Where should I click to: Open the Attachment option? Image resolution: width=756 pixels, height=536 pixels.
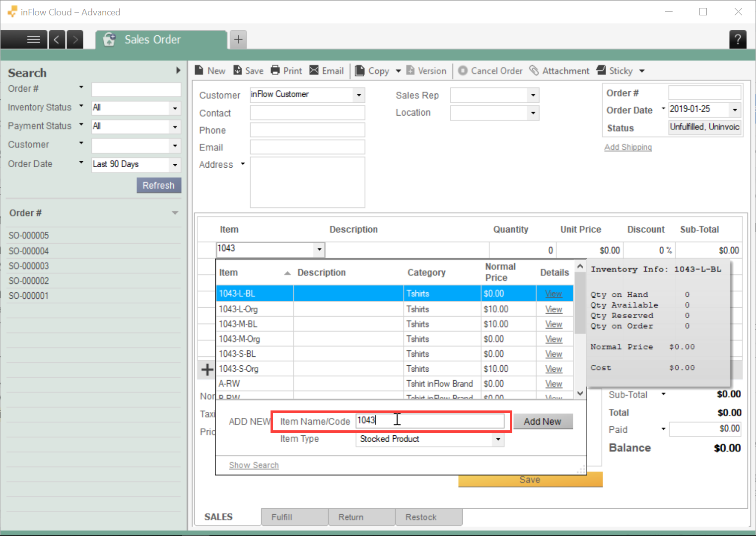[559, 70]
